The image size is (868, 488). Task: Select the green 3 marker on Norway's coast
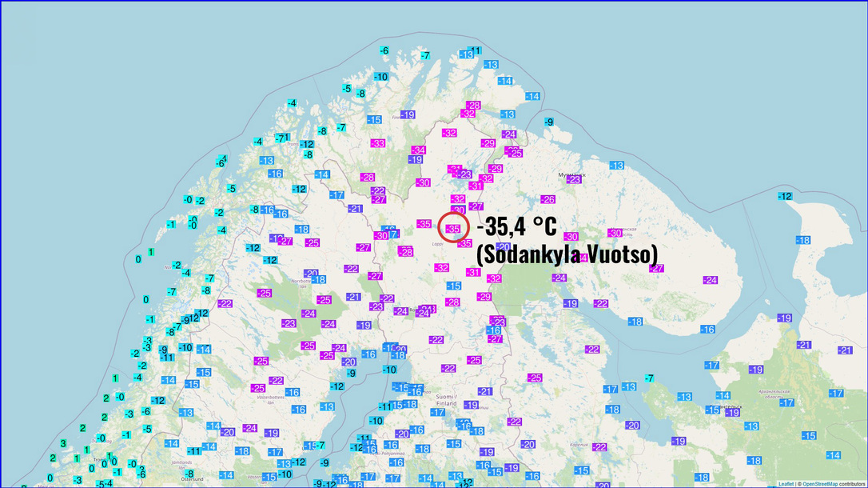63,443
